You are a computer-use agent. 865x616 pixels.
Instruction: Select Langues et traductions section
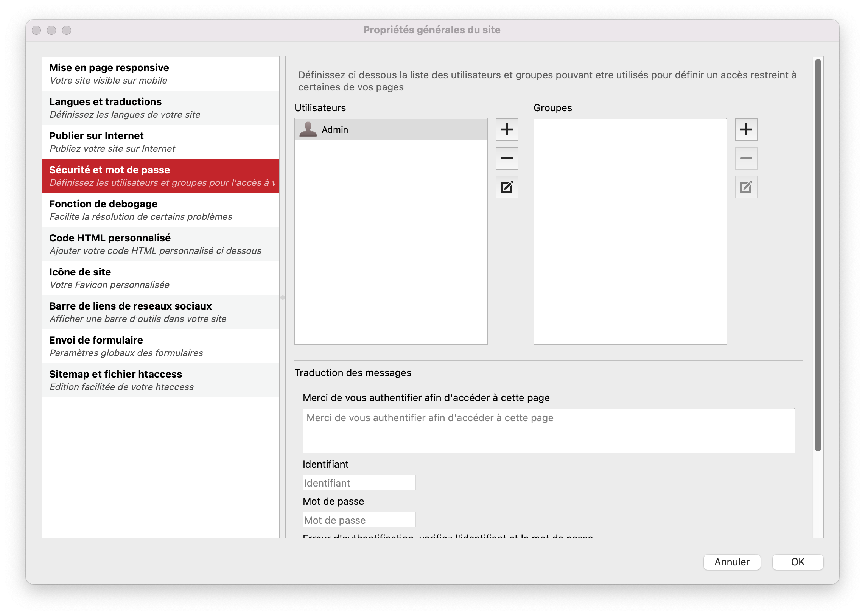[x=160, y=108]
